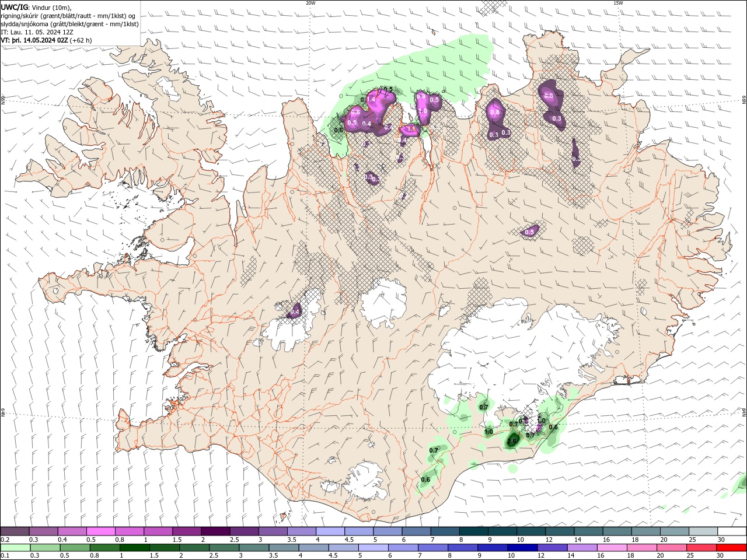This screenshot has height=560, width=747.
Task: Click the 1.5 snowfall value label in the north
Action: [x=411, y=129]
